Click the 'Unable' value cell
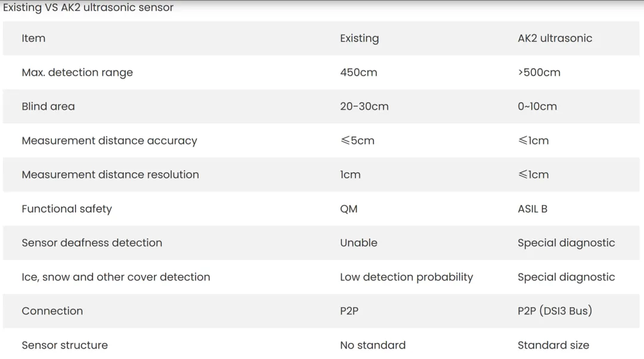Image resolution: width=644 pixels, height=359 pixels. point(358,243)
